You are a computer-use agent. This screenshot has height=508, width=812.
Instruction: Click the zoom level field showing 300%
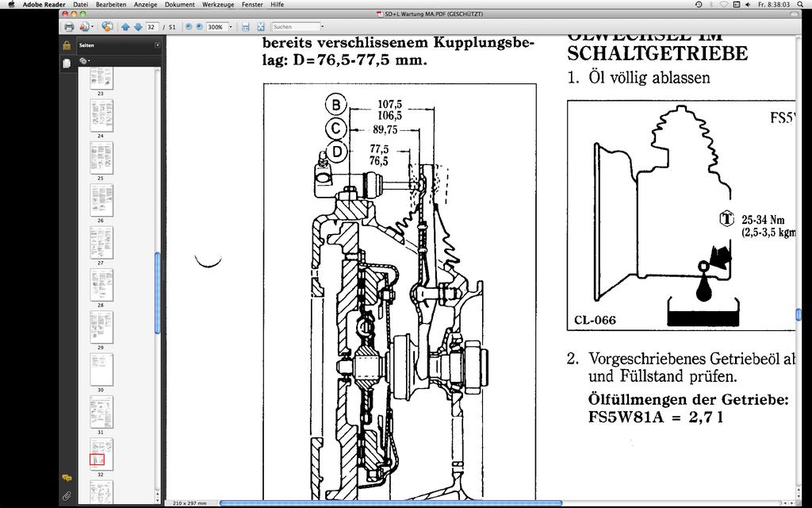(216, 27)
